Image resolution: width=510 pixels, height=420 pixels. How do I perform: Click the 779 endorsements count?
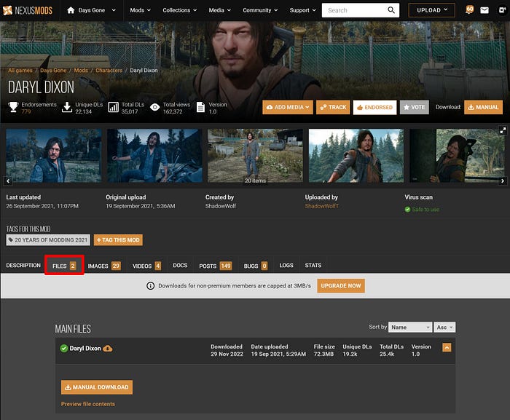26,112
